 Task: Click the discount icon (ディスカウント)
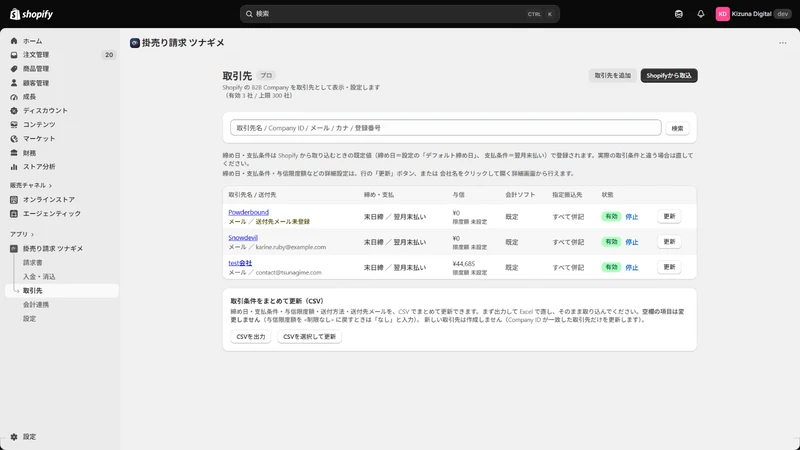(x=14, y=110)
